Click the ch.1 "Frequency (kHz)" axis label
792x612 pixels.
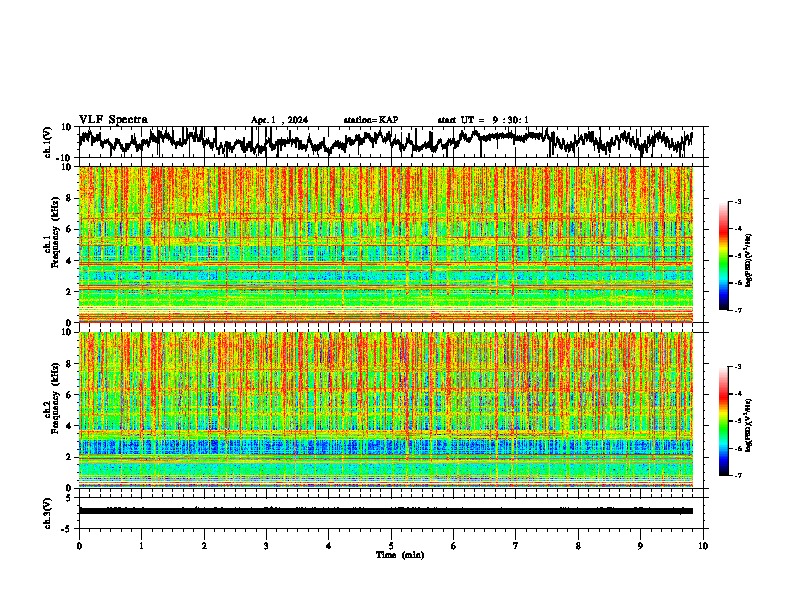point(55,232)
